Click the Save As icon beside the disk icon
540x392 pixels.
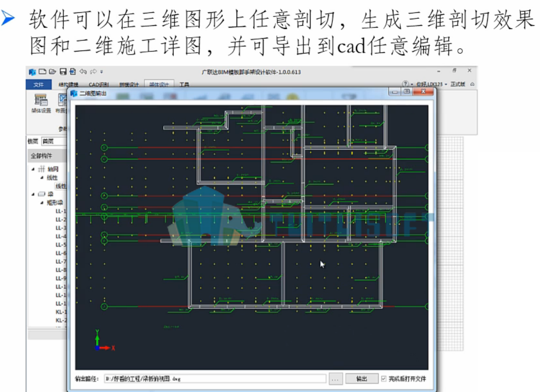(x=73, y=72)
